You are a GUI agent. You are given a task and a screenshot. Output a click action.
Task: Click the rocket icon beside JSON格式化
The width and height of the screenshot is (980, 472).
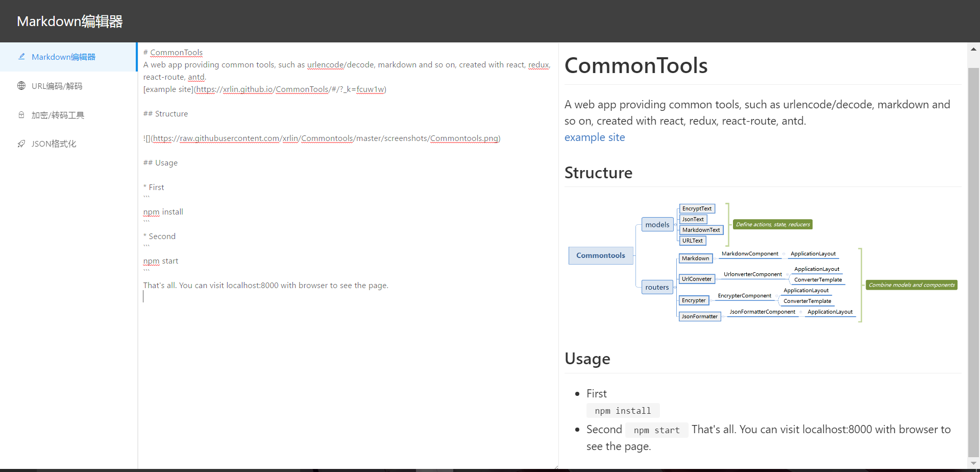21,144
